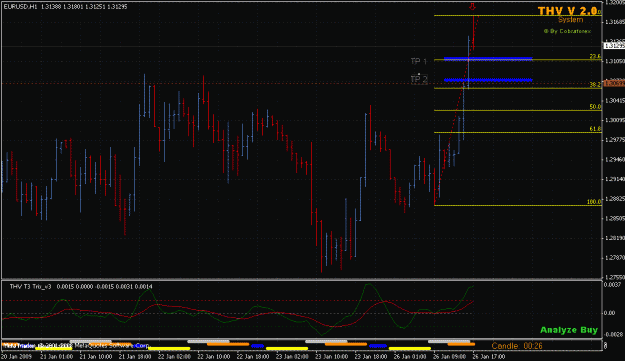Click the 0.00 indicator scale value
Viewport: 625px width, 361px height.
[609, 313]
